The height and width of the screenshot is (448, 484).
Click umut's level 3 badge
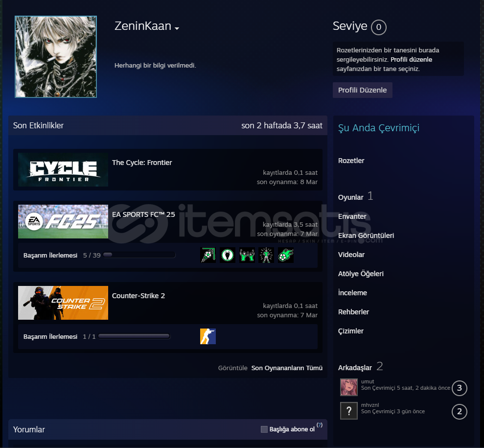click(x=460, y=388)
